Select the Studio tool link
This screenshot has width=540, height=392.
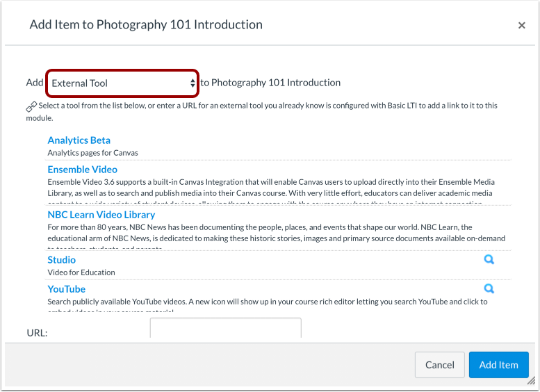[62, 260]
